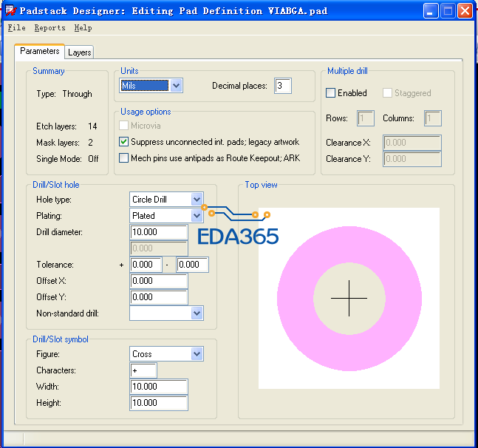Click the Tolerance plus value field

coord(146,265)
